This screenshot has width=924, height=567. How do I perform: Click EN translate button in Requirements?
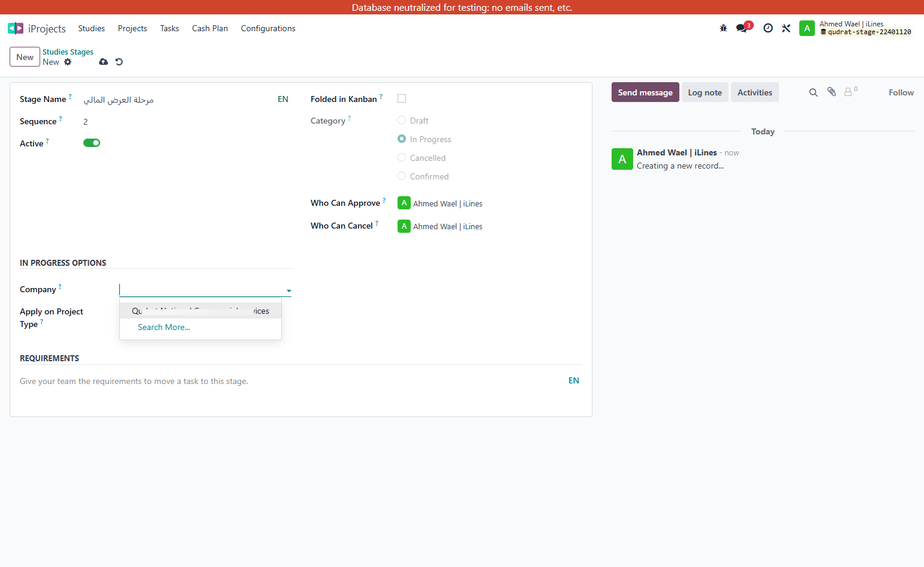pos(574,380)
